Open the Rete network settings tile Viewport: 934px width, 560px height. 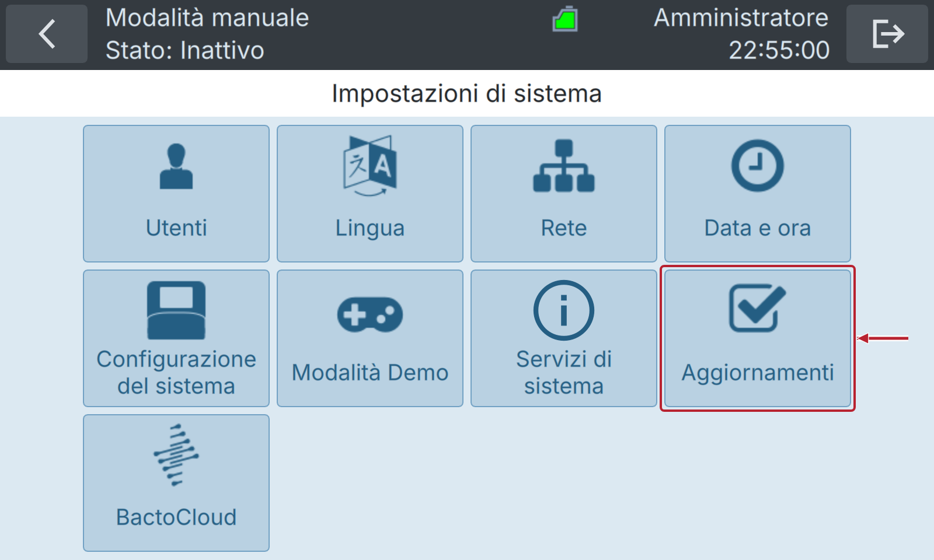coord(564,194)
